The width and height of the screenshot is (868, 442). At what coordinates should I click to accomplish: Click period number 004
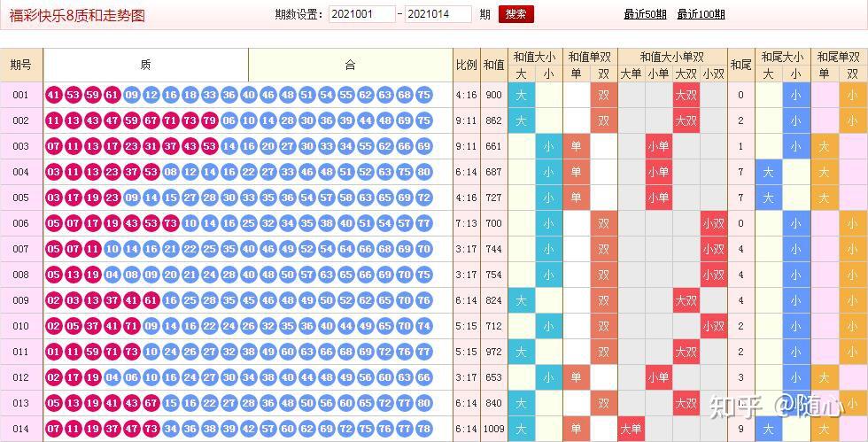20,172
